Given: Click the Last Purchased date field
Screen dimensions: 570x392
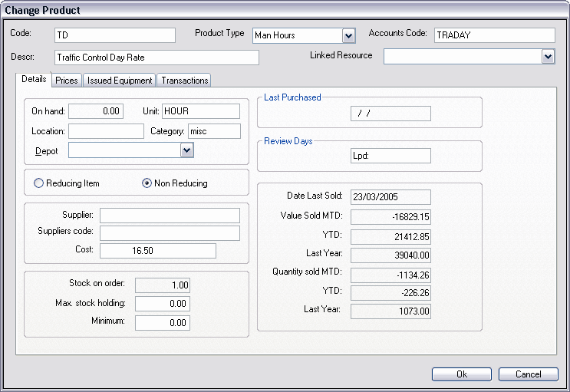Looking at the screenshot, I should click(390, 114).
